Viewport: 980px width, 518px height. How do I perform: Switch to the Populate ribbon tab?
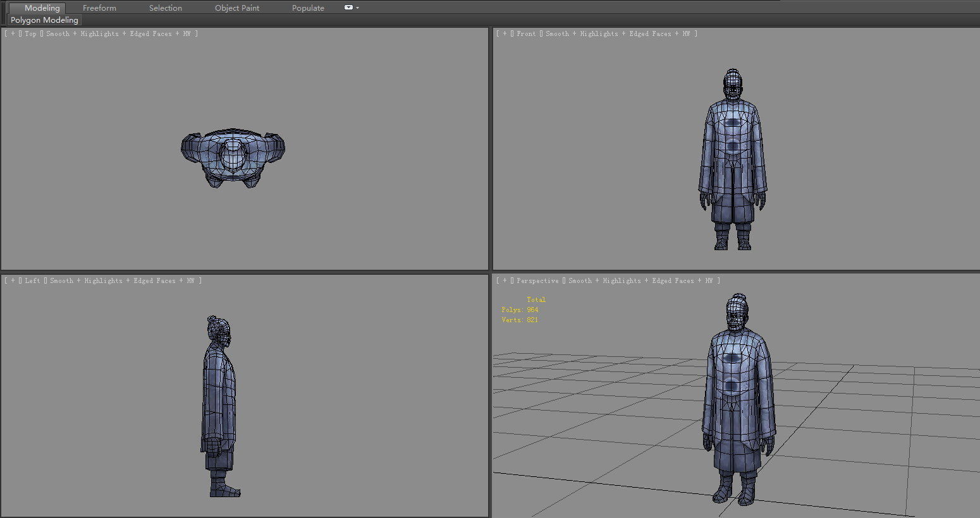click(308, 8)
